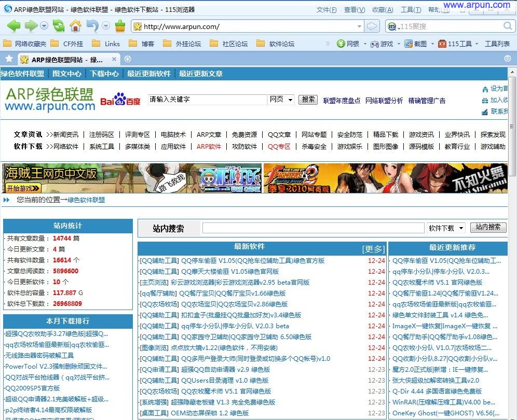
Task: Go to the Home page icon
Action: (75, 26)
